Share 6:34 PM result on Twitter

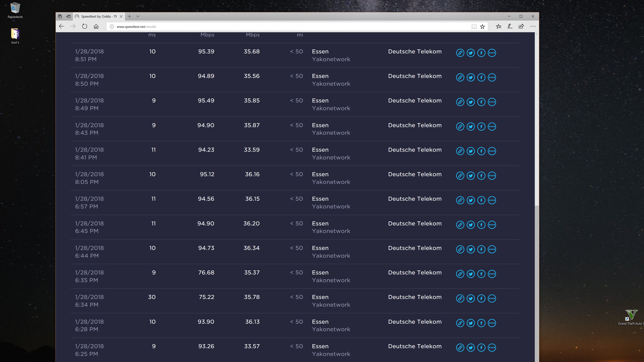click(470, 298)
